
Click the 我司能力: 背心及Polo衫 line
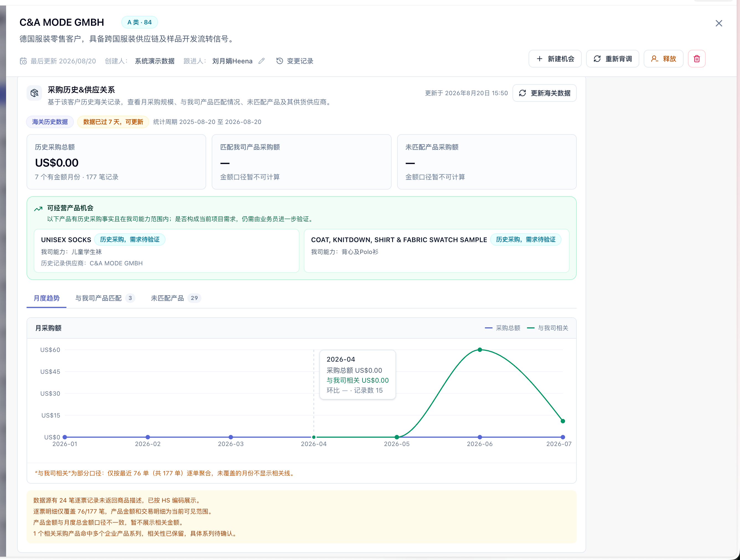[x=345, y=252]
